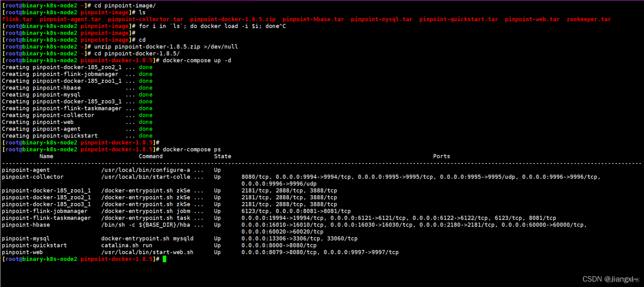644x287 pixels.
Task: Click ports '0.0.0.0:8000->8080/tcp' of quickstart
Action: pyautogui.click(x=279, y=246)
